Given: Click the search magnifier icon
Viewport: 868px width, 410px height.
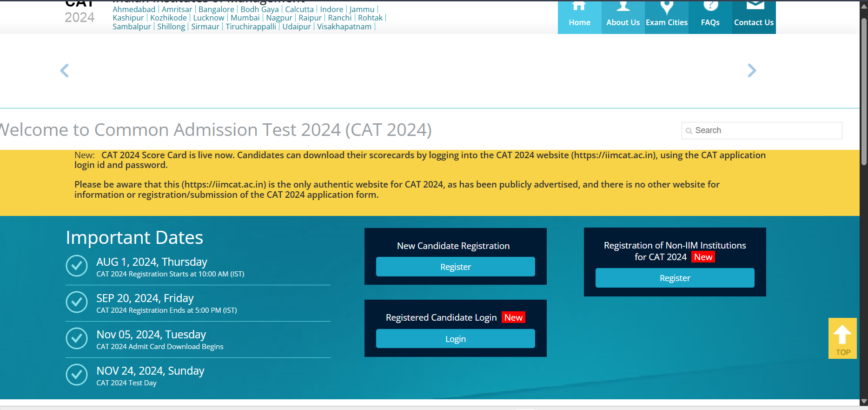Looking at the screenshot, I should point(689,131).
